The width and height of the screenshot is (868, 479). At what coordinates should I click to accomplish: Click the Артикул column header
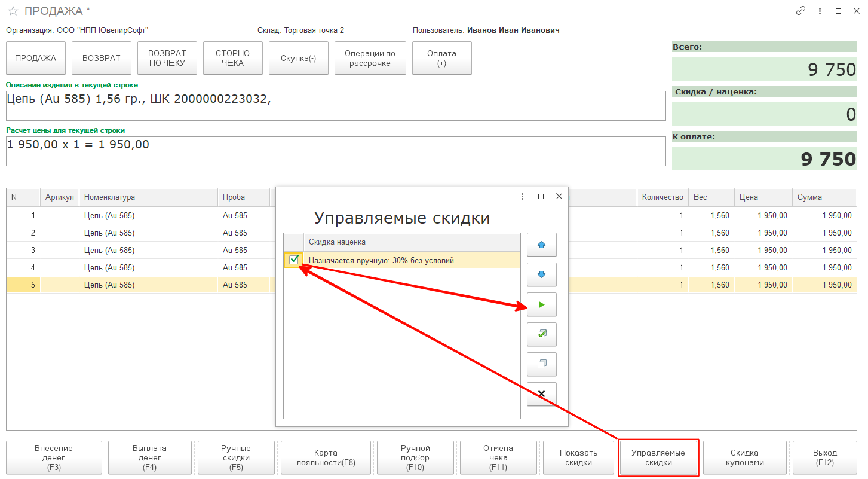59,197
